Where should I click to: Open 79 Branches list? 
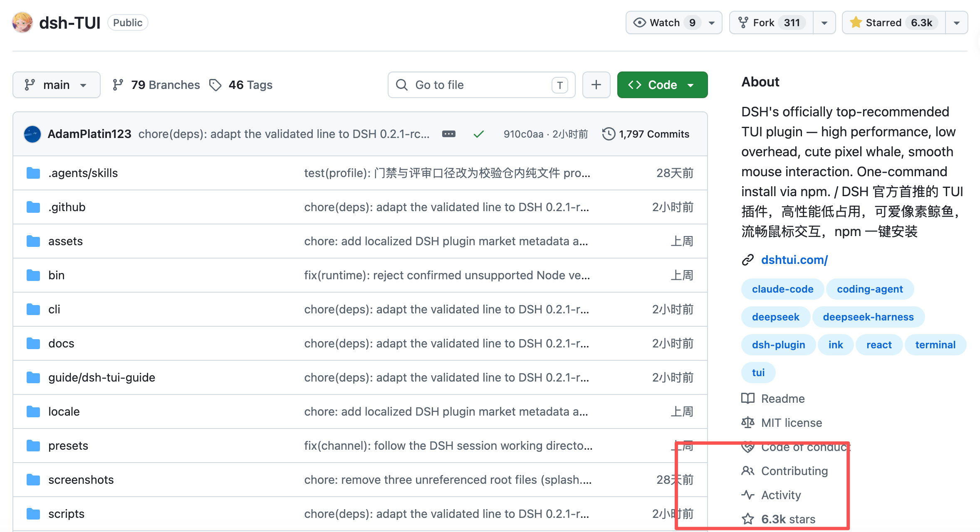[x=156, y=85]
